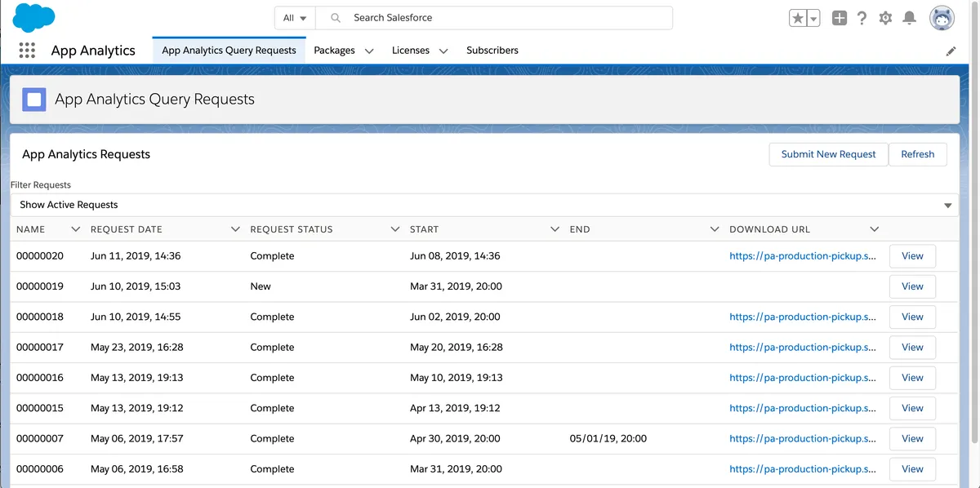Select the App Analytics Query Requests tab

[229, 51]
